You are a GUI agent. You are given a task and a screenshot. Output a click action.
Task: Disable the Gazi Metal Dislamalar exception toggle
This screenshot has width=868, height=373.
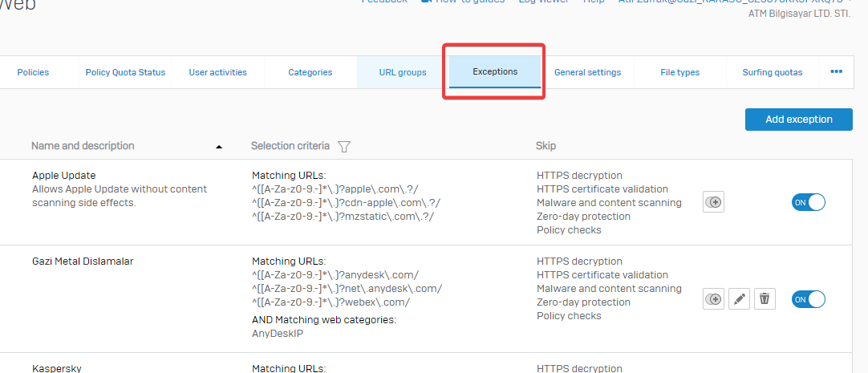[808, 299]
